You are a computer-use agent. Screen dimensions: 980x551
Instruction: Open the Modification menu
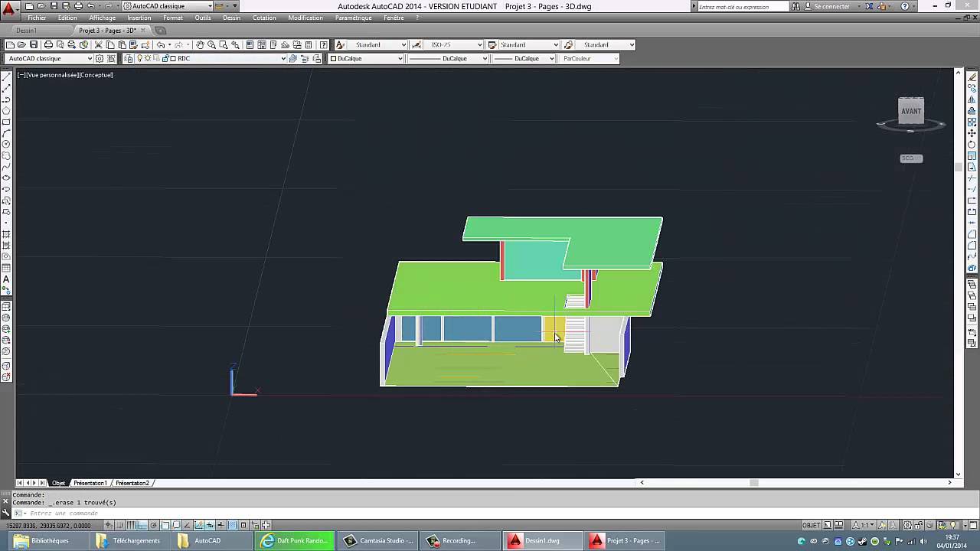click(305, 18)
